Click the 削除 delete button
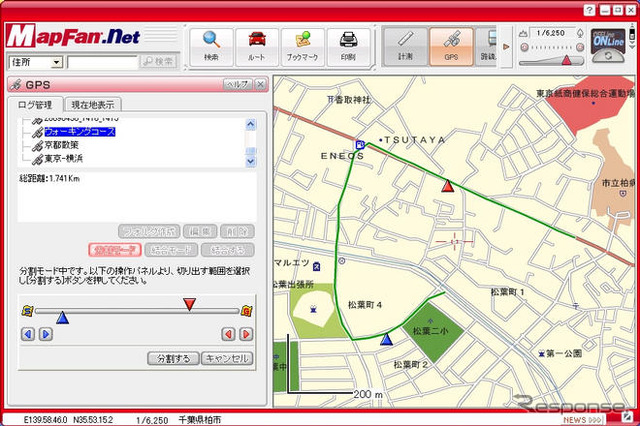Viewport: 640px width, 426px height. 237,231
